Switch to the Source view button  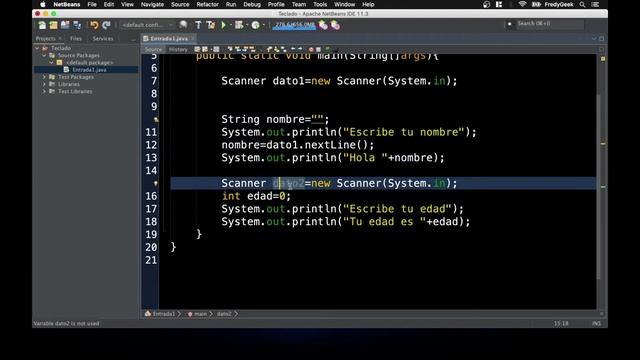(153, 49)
